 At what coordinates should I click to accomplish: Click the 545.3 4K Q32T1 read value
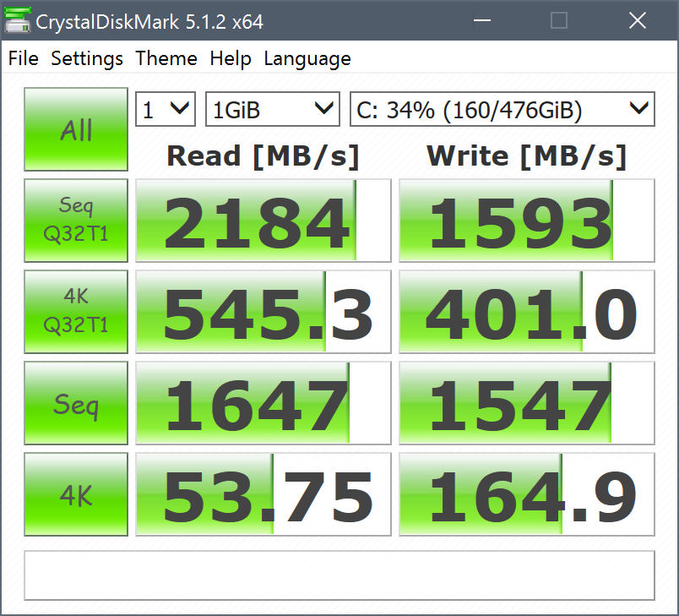pyautogui.click(x=263, y=312)
